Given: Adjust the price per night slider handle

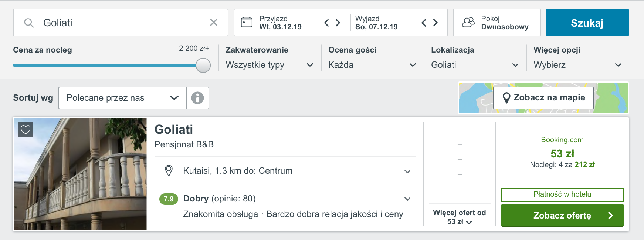Looking at the screenshot, I should click(x=203, y=65).
